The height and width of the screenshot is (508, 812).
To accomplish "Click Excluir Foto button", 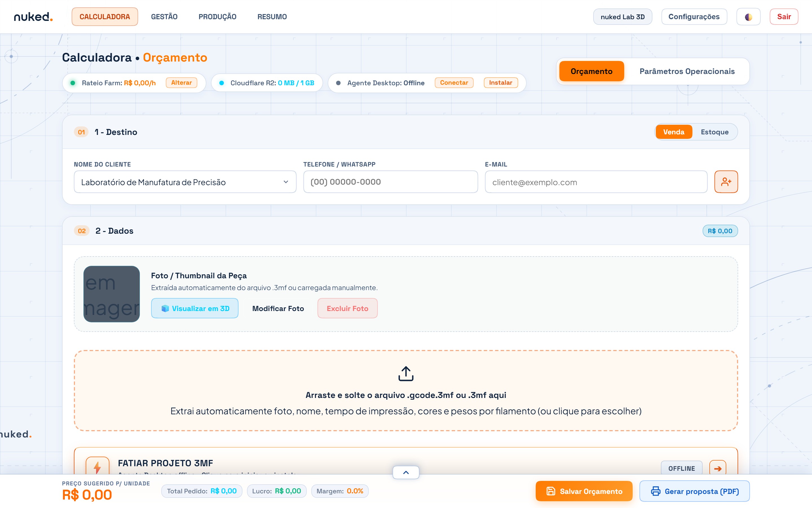I will tap(348, 308).
